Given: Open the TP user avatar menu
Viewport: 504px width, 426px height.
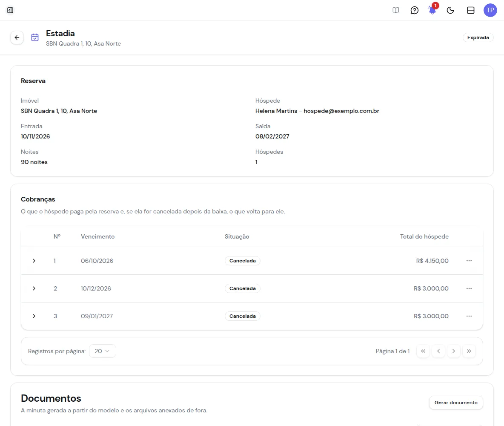Looking at the screenshot, I should click(490, 10).
